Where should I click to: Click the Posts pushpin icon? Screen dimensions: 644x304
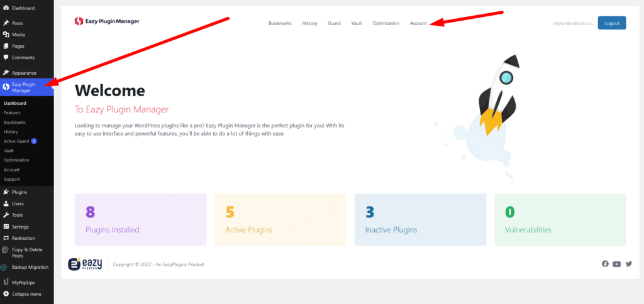[x=6, y=23]
